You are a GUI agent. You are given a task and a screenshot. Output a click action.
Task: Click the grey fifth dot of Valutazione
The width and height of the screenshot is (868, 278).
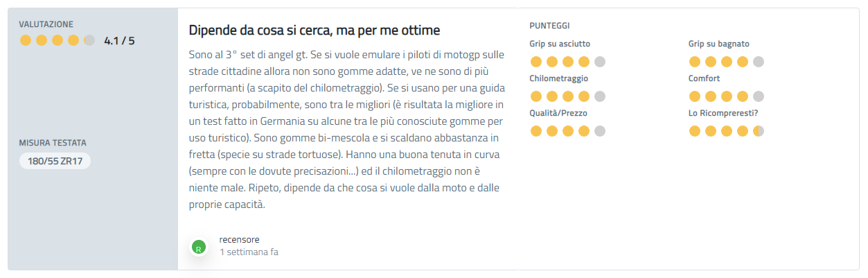tap(89, 40)
